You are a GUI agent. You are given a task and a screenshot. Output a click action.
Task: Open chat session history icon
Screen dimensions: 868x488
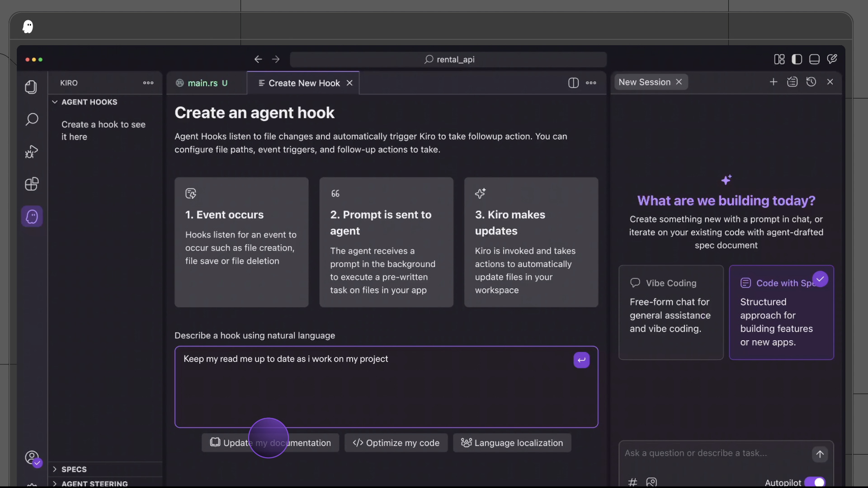[x=811, y=82]
